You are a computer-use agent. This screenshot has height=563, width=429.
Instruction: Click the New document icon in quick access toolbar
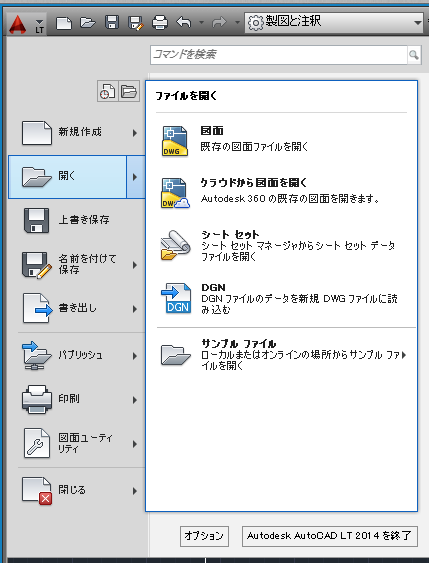(x=64, y=23)
